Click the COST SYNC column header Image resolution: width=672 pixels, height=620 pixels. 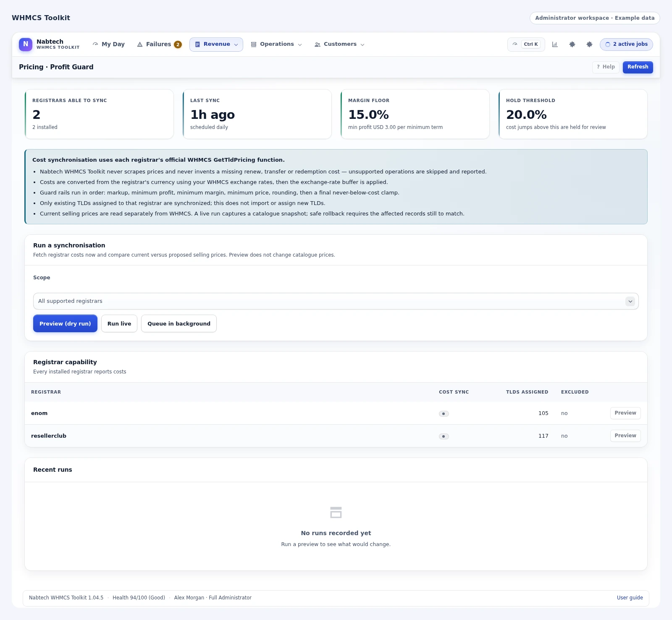point(454,392)
